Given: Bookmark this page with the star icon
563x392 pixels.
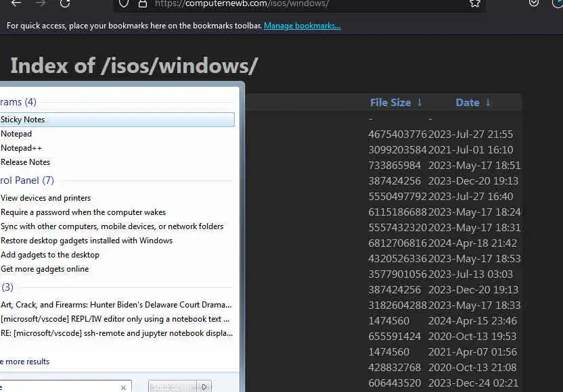Looking at the screenshot, I should pos(475,3).
